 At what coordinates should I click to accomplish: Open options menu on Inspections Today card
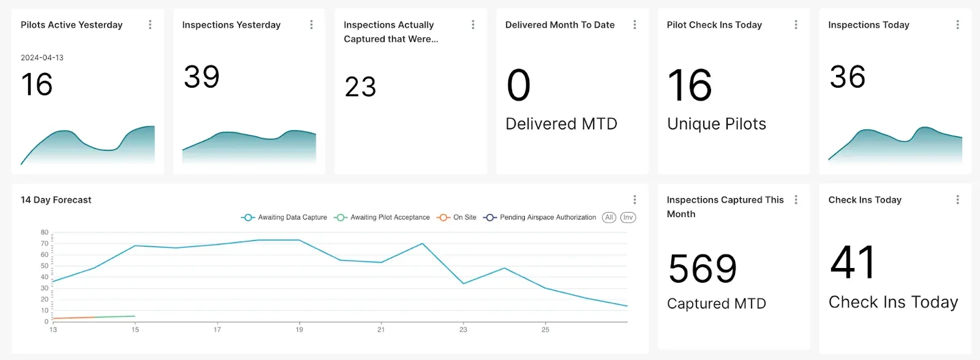pos(957,25)
